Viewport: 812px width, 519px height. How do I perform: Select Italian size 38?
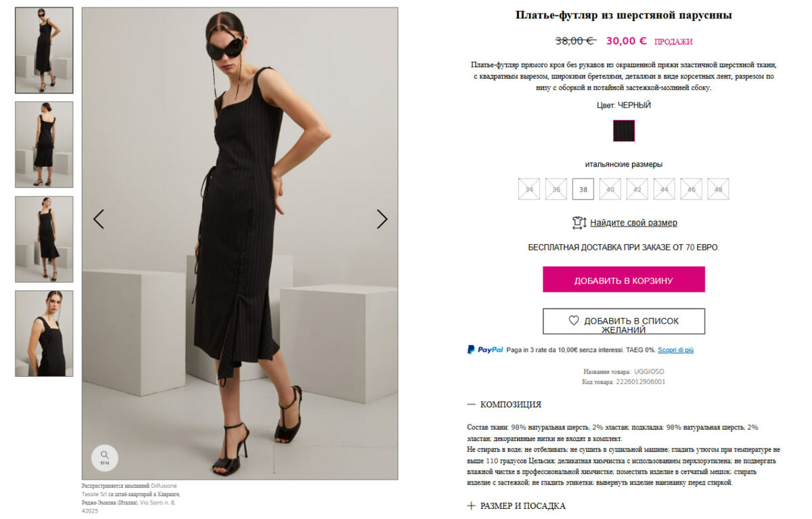tap(583, 189)
